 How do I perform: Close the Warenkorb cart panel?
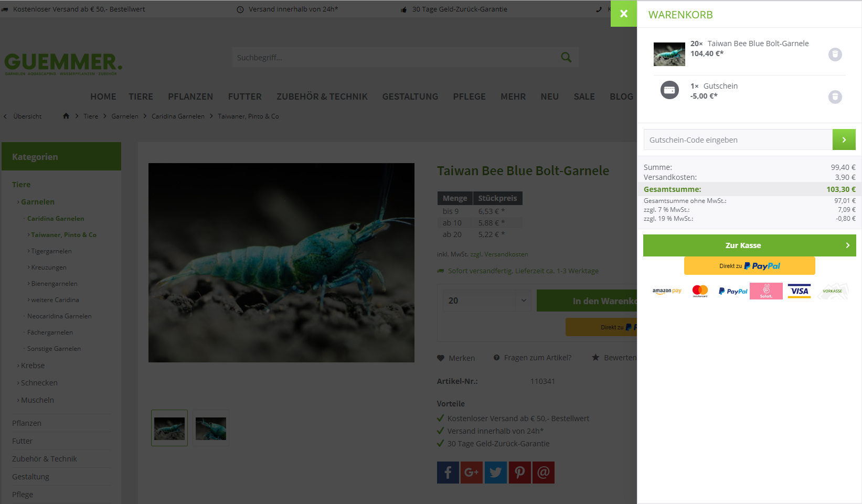click(x=624, y=14)
